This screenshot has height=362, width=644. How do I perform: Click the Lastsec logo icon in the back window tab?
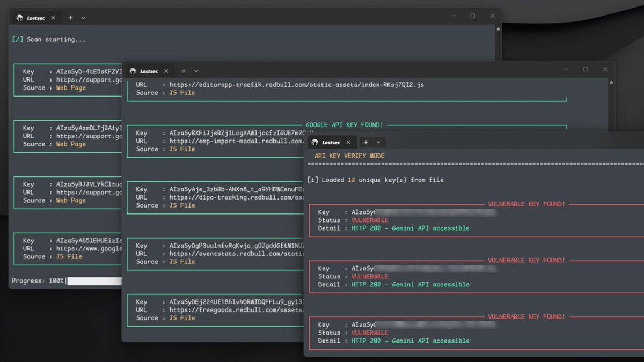tap(20, 18)
